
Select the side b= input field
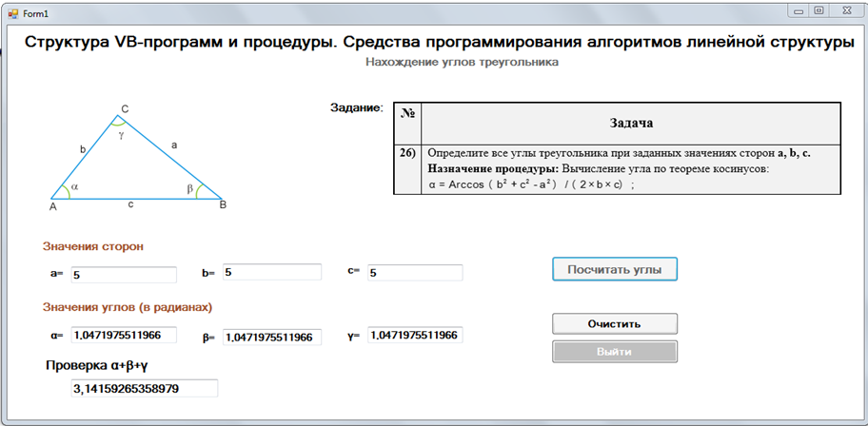click(270, 273)
